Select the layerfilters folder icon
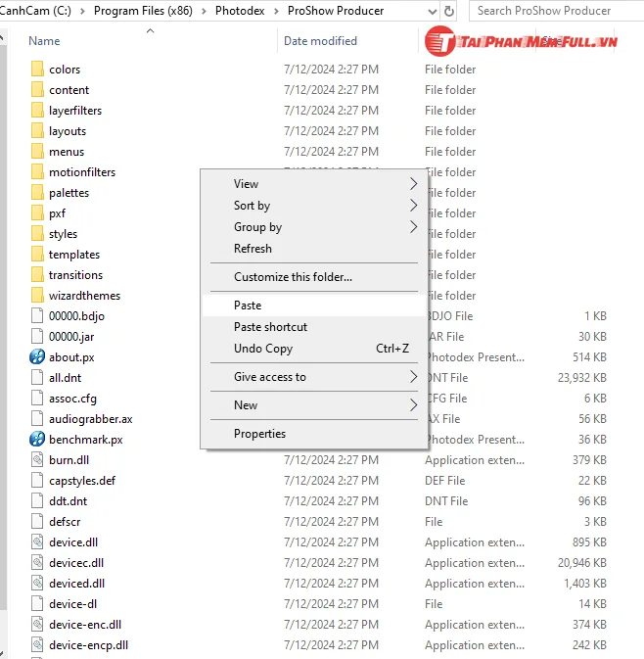The height and width of the screenshot is (659, 644). 37,110
